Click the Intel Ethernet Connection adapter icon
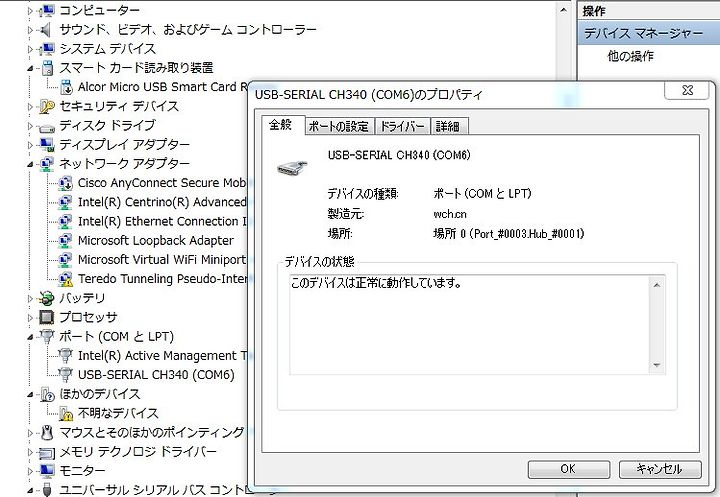The height and width of the screenshot is (497, 720). 66,221
